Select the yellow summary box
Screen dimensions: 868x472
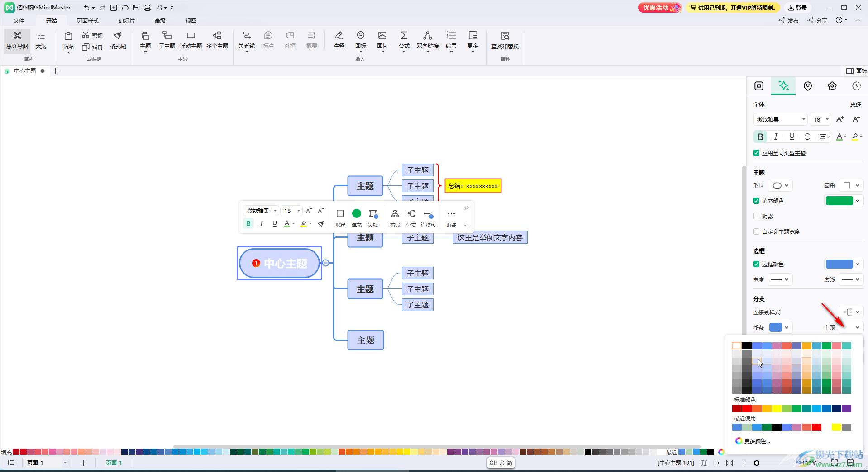tap(473, 186)
